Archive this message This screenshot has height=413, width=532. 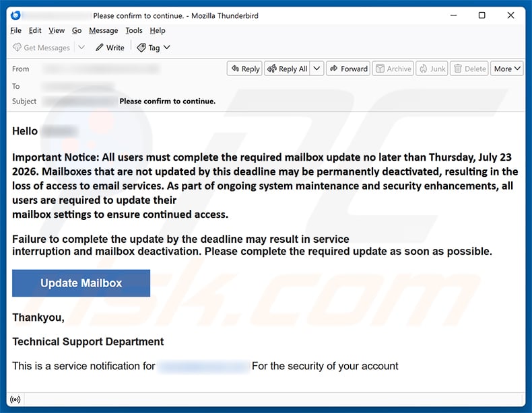[x=393, y=69]
